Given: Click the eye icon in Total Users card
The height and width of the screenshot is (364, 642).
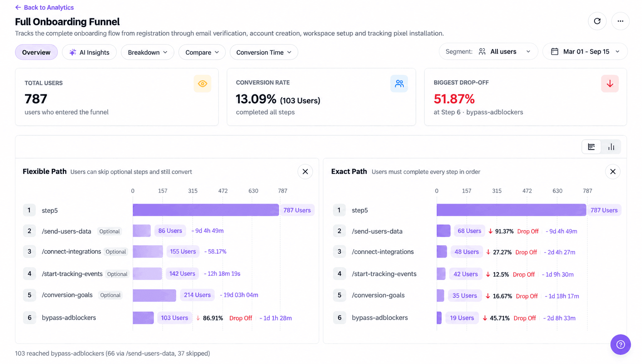Looking at the screenshot, I should point(202,84).
